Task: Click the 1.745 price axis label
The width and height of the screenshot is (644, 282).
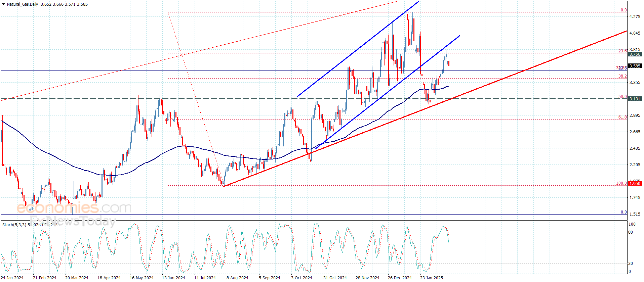Action: coord(635,198)
